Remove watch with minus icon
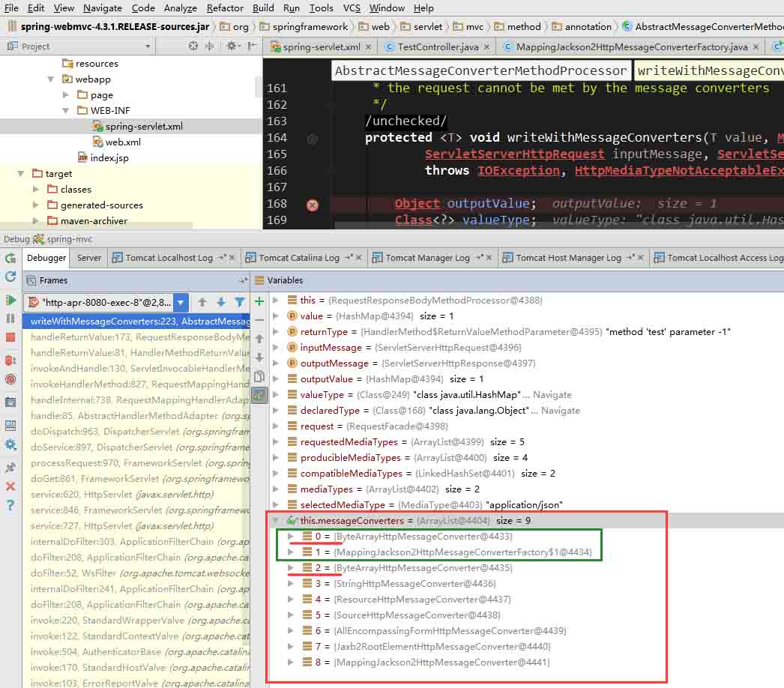Image resolution: width=784 pixels, height=688 pixels. 259,320
